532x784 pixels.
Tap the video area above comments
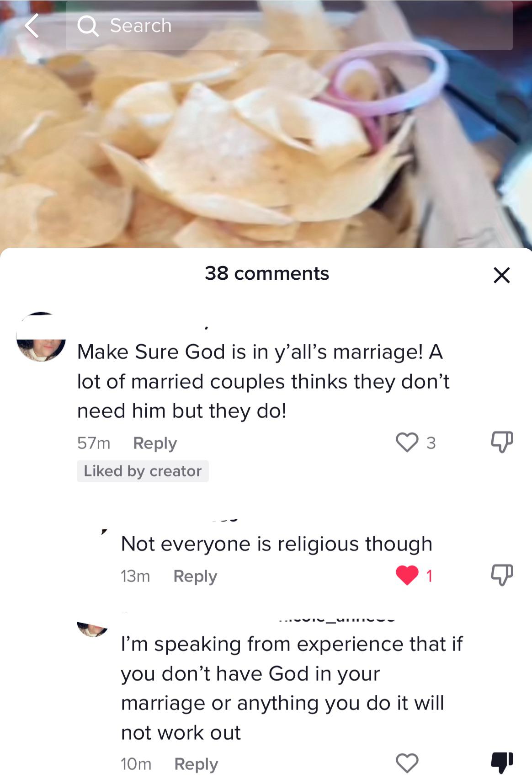click(x=266, y=146)
